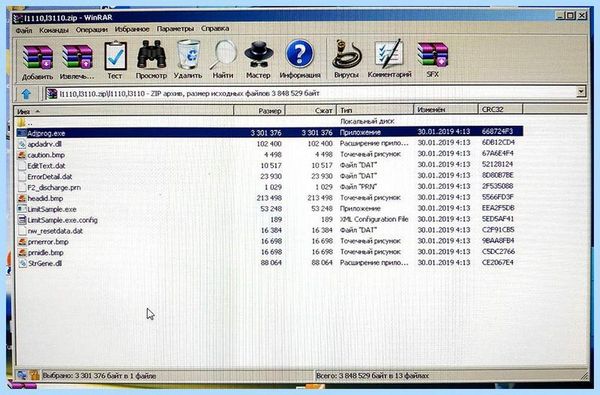
Task: Click the Извлечь (Extract) toolbar icon
Action: click(77, 57)
